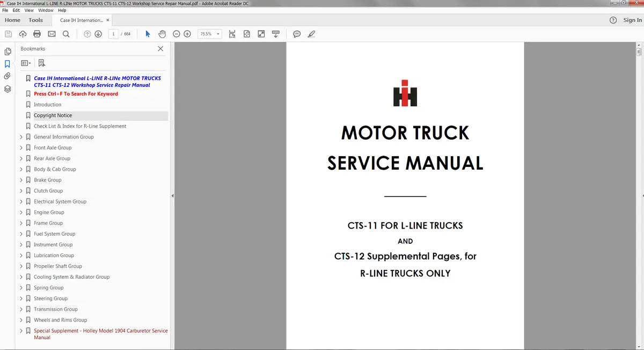Screen dimensions: 644x350
Task: Click the upload to cloud icon
Action: pyautogui.click(x=23, y=34)
